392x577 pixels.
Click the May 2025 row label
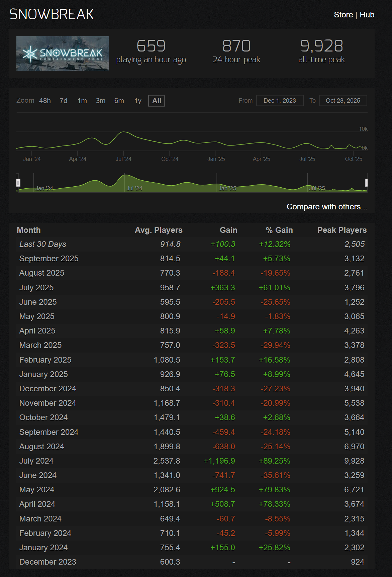(x=37, y=316)
